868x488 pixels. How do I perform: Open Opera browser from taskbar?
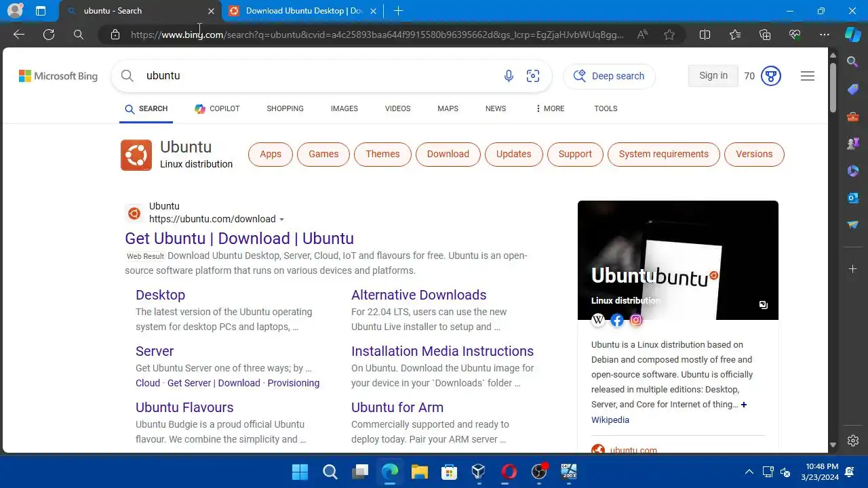[509, 472]
